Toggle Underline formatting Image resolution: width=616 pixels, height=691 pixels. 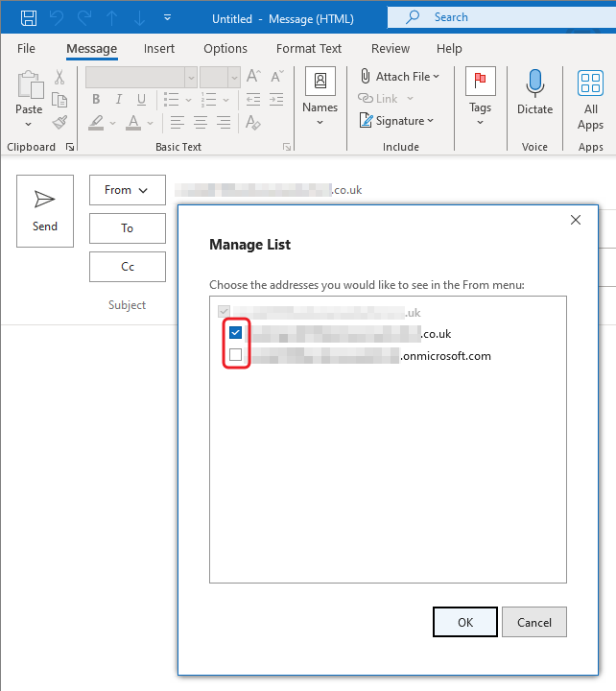click(x=141, y=100)
